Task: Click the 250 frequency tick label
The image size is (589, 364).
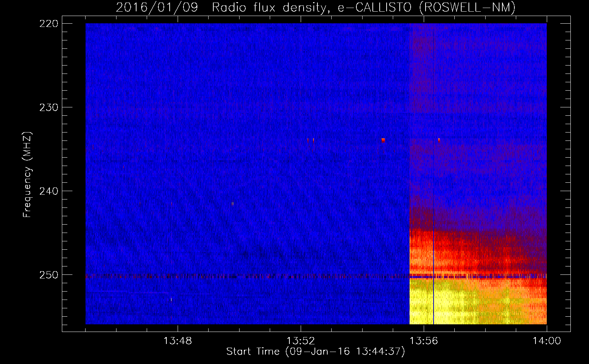Action: (x=49, y=275)
